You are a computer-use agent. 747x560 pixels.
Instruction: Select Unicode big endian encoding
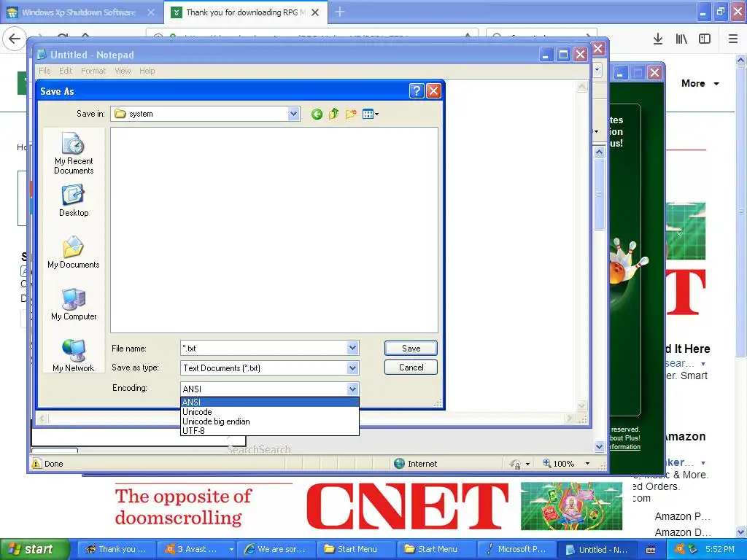coord(270,421)
